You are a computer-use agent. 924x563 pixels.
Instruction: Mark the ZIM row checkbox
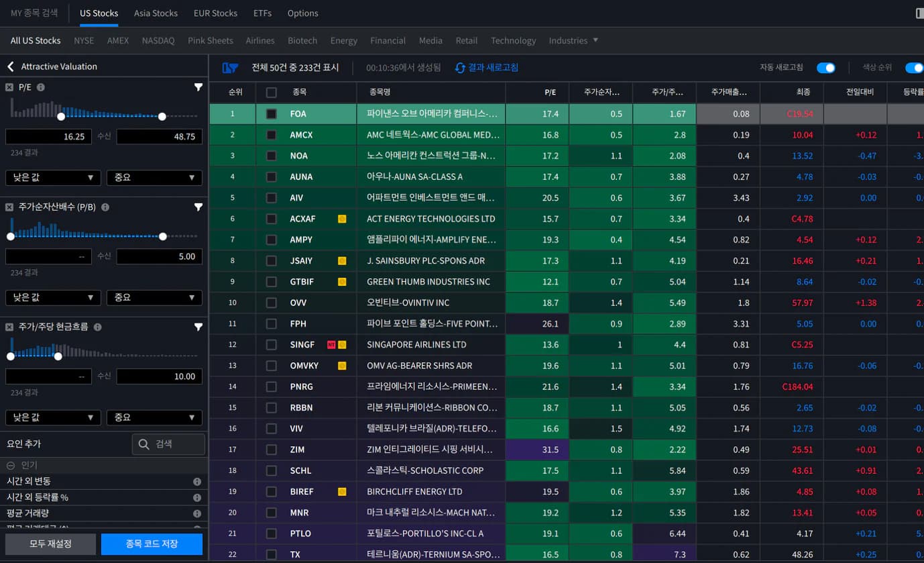pos(272,450)
